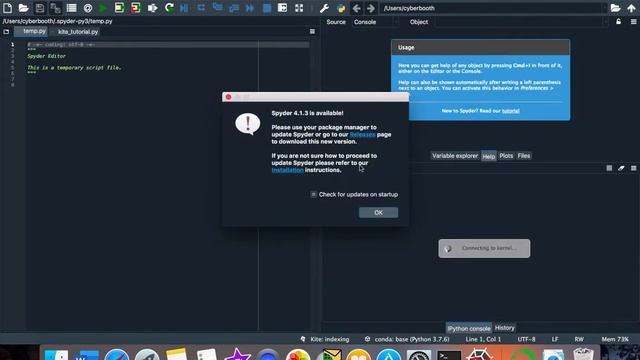Screen dimensions: 640x360
Task: Change to the parent directory
Action: click(x=631, y=8)
